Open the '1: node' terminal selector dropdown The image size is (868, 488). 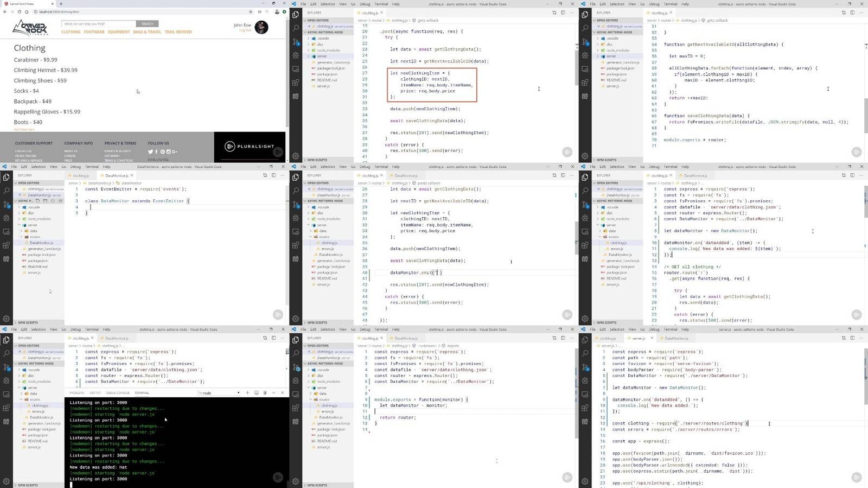pos(219,392)
